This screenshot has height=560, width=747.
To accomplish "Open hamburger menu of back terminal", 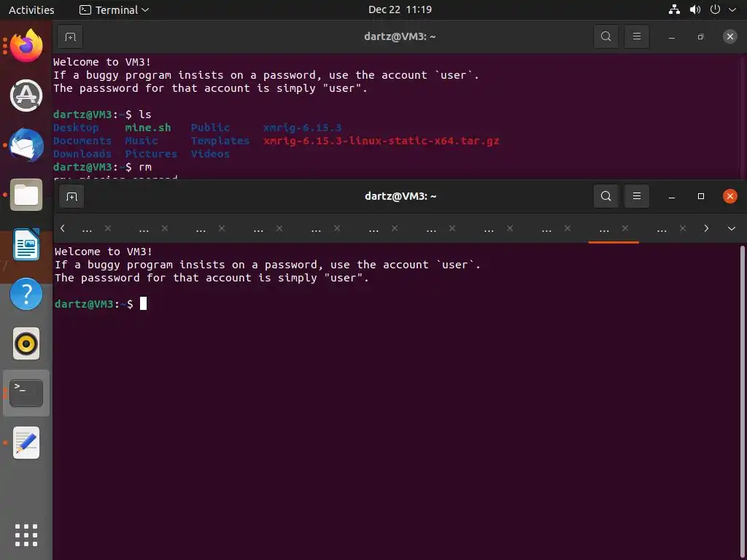I will (636, 36).
